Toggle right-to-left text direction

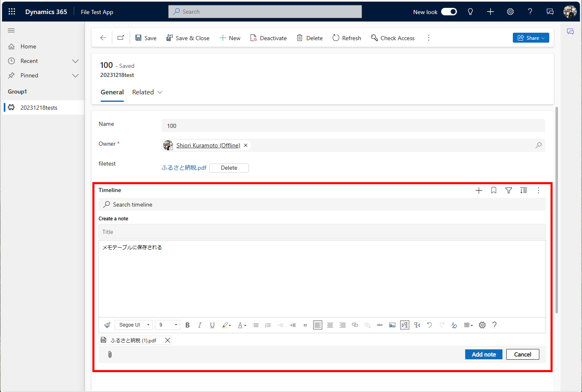[417, 325]
